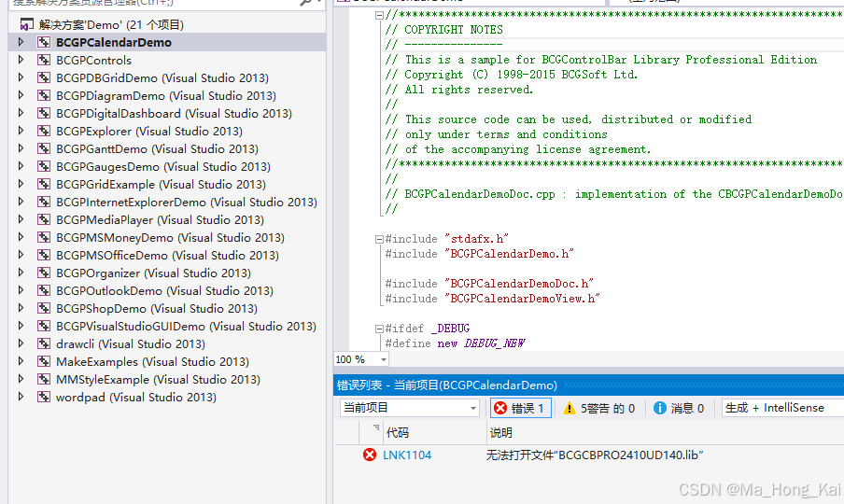The height and width of the screenshot is (504, 844).
Task: Click the BCGPMSOfficeDemo project icon
Action: (44, 255)
